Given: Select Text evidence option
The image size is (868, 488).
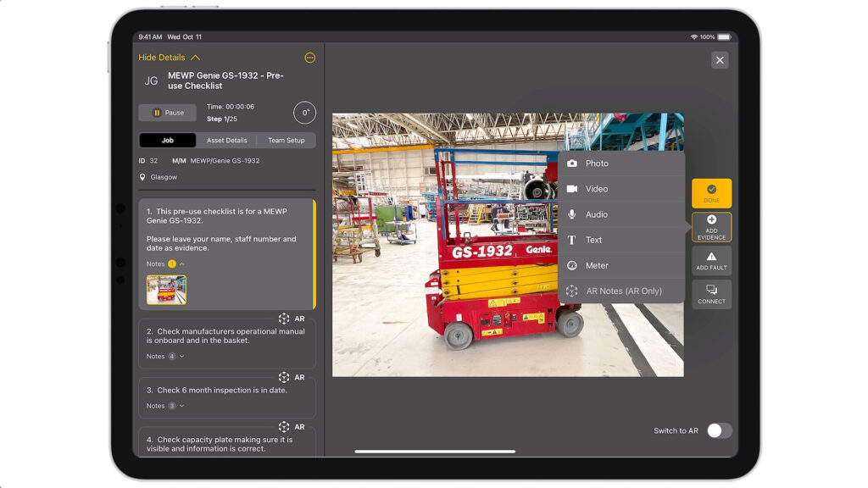Looking at the screenshot, I should 621,240.
